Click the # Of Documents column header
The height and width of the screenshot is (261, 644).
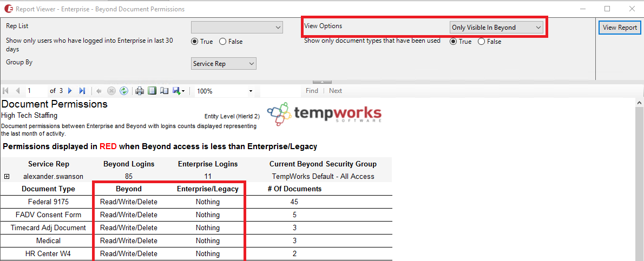[294, 189]
